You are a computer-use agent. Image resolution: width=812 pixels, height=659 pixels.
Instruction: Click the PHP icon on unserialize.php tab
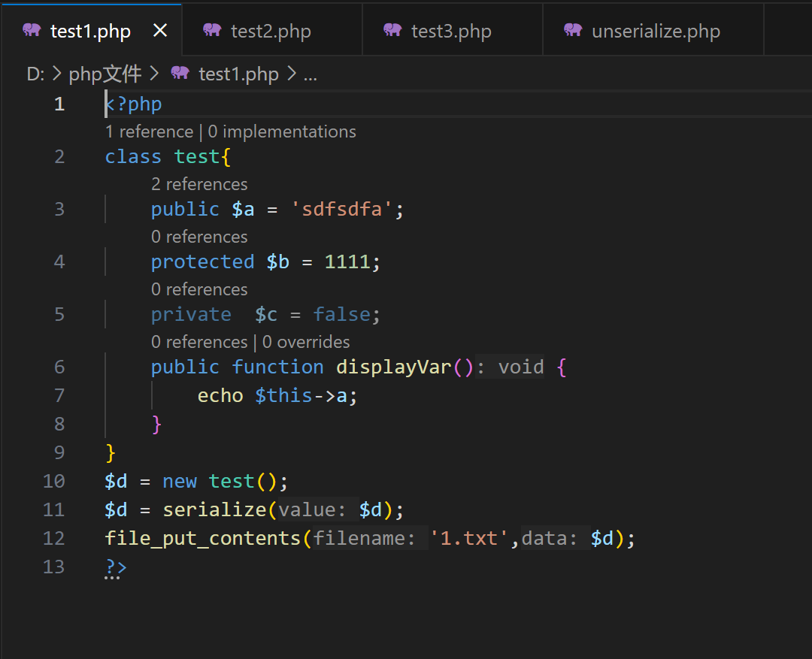tap(573, 29)
